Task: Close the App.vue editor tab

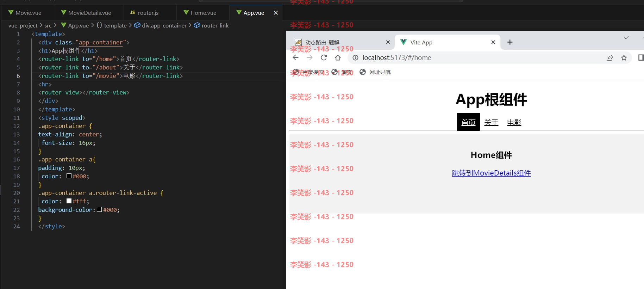Action: coord(276,13)
